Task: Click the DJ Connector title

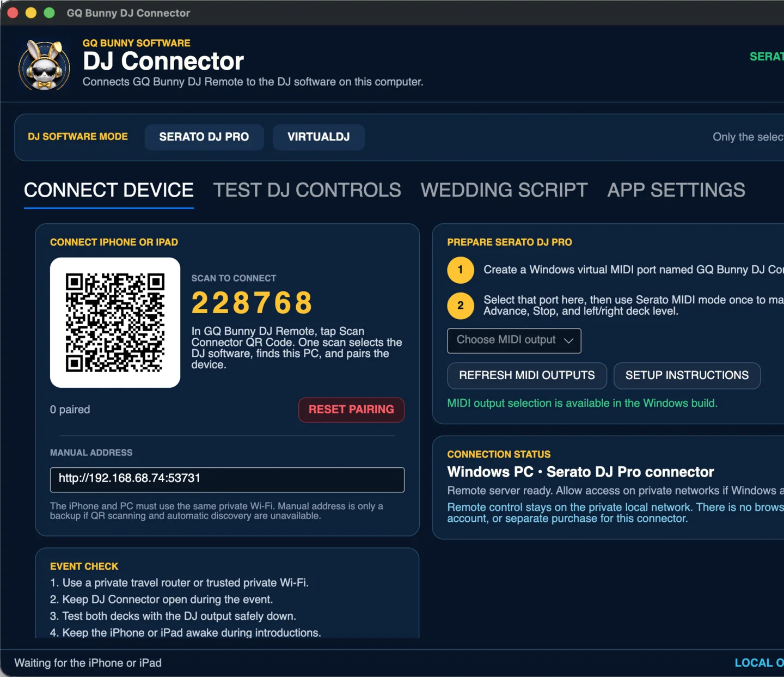Action: click(163, 61)
